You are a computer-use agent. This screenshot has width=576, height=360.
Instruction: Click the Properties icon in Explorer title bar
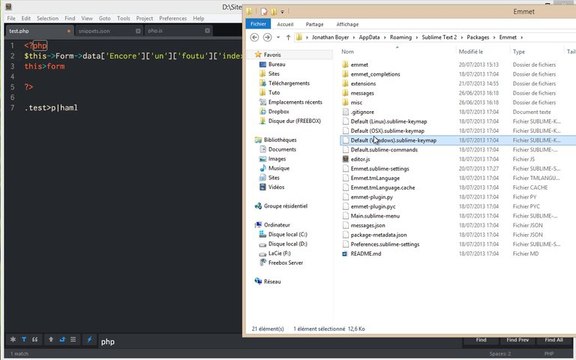[264, 12]
